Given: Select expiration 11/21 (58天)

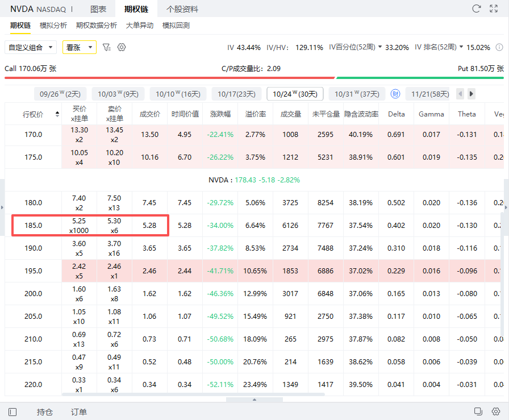Looking at the screenshot, I should coord(428,94).
